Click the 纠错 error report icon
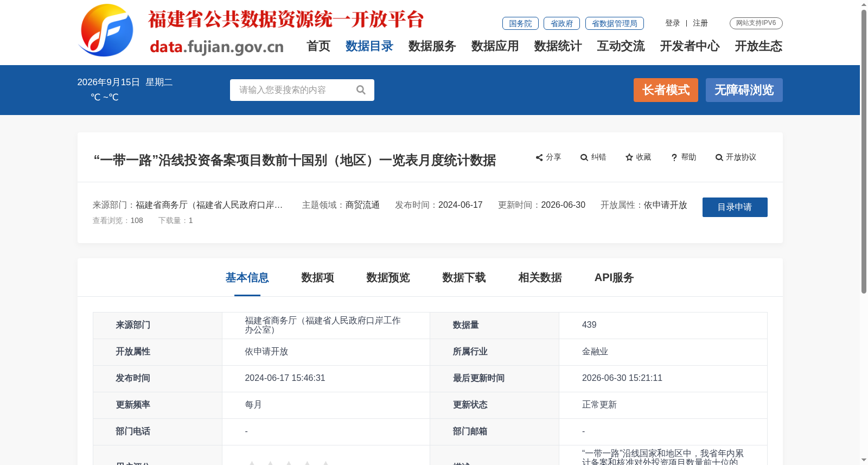The height and width of the screenshot is (465, 868). click(584, 157)
